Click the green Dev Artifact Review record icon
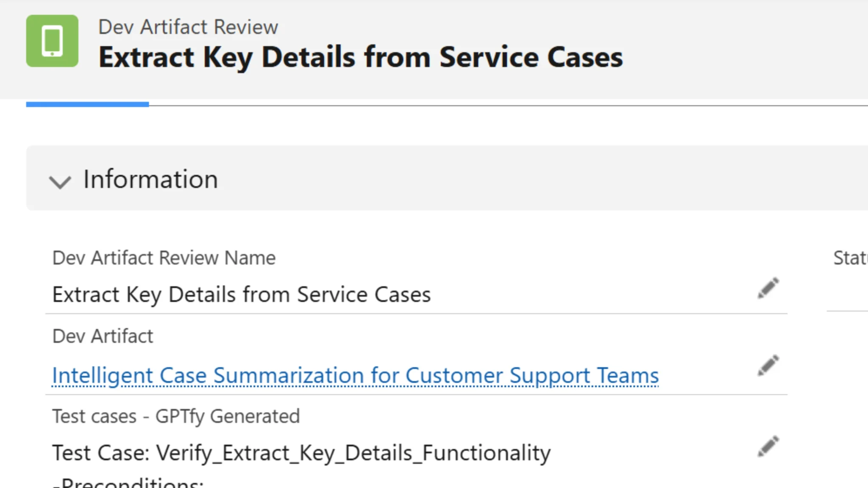Image resolution: width=868 pixels, height=488 pixels. pos(52,40)
